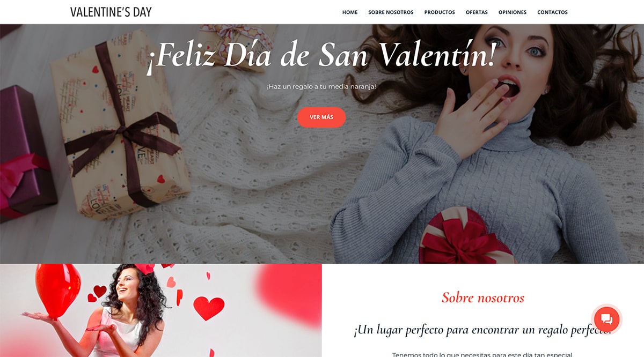Image resolution: width=644 pixels, height=357 pixels.
Task: Navigate to the Ofertas section
Action: click(477, 12)
